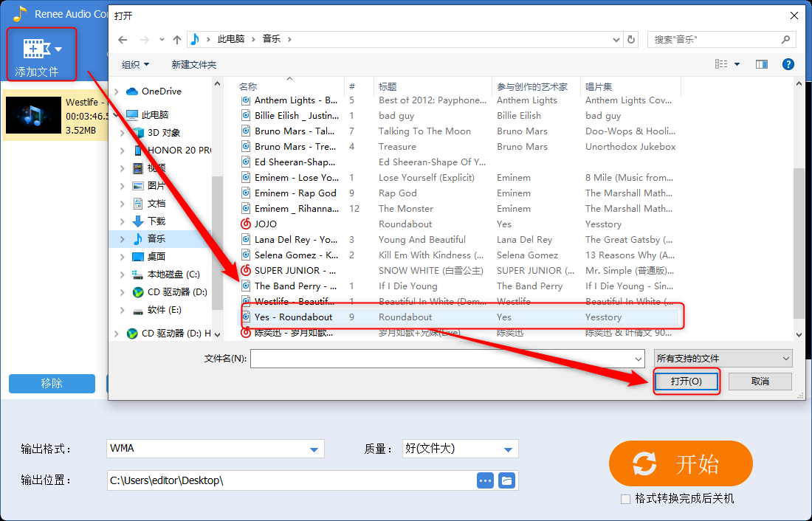Click the orange 开始 (Start) button
This screenshot has height=521, width=812.
pos(681,463)
